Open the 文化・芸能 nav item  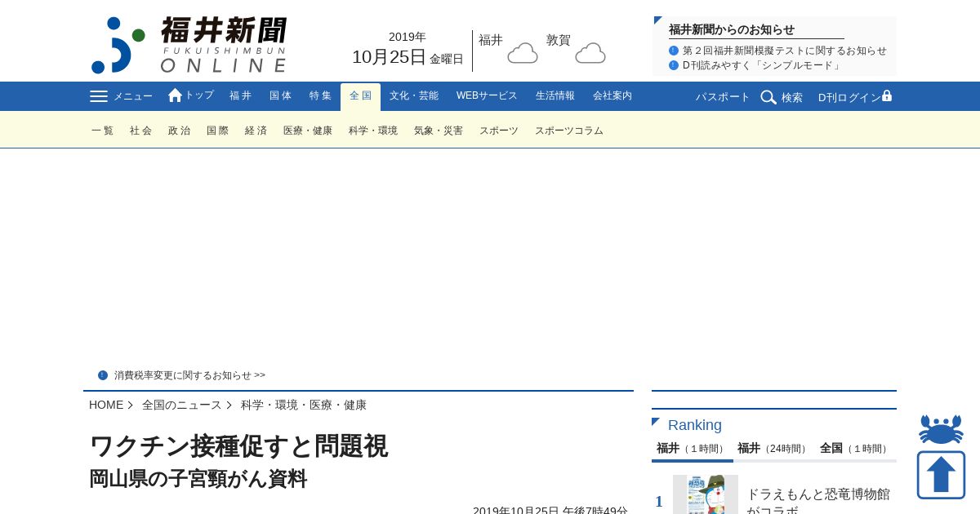click(414, 96)
